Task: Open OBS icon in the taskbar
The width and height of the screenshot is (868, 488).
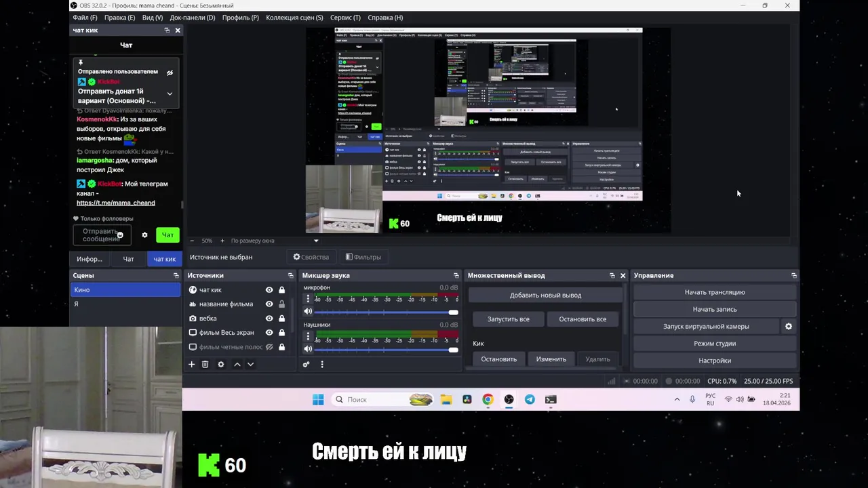Action: (x=509, y=400)
